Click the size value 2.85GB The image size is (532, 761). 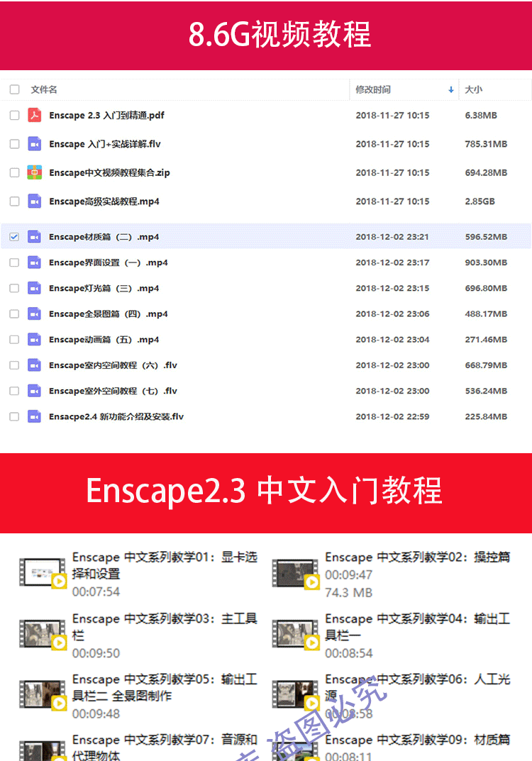pyautogui.click(x=480, y=201)
